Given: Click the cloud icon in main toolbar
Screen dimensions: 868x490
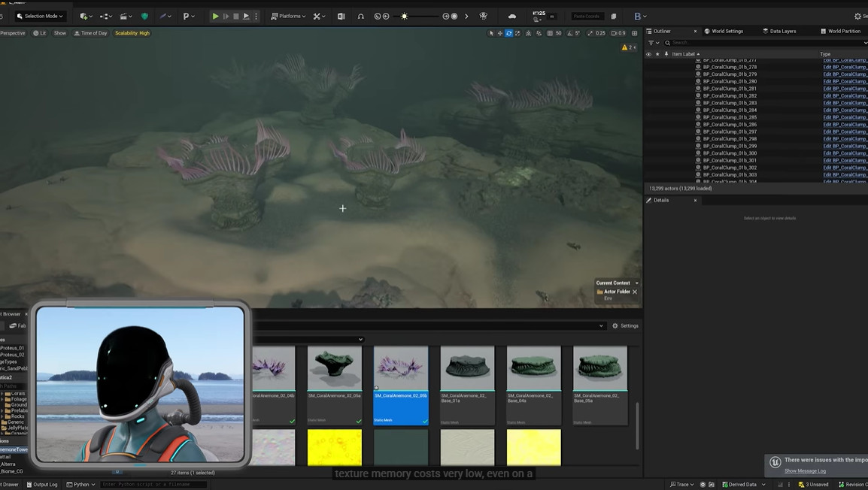Looking at the screenshot, I should pyautogui.click(x=512, y=16).
